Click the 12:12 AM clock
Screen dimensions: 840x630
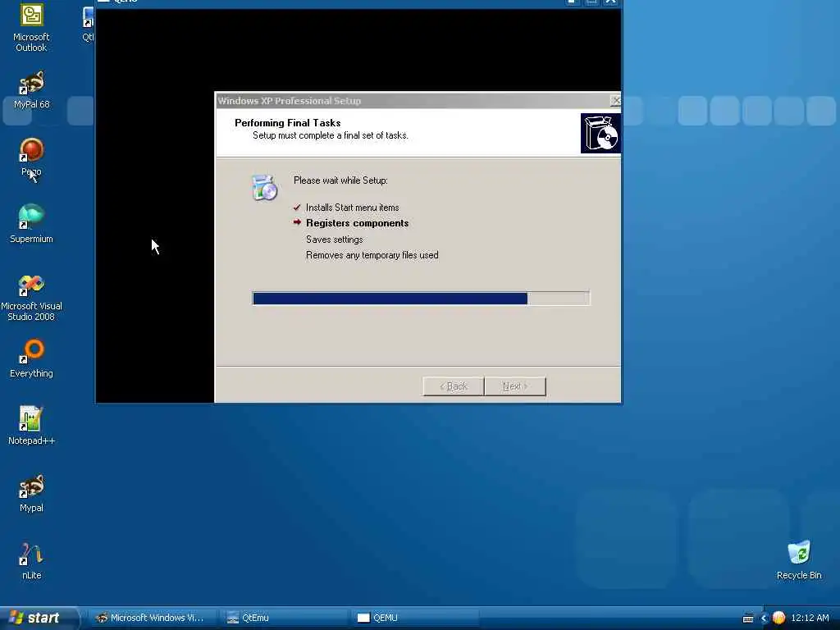pos(810,618)
